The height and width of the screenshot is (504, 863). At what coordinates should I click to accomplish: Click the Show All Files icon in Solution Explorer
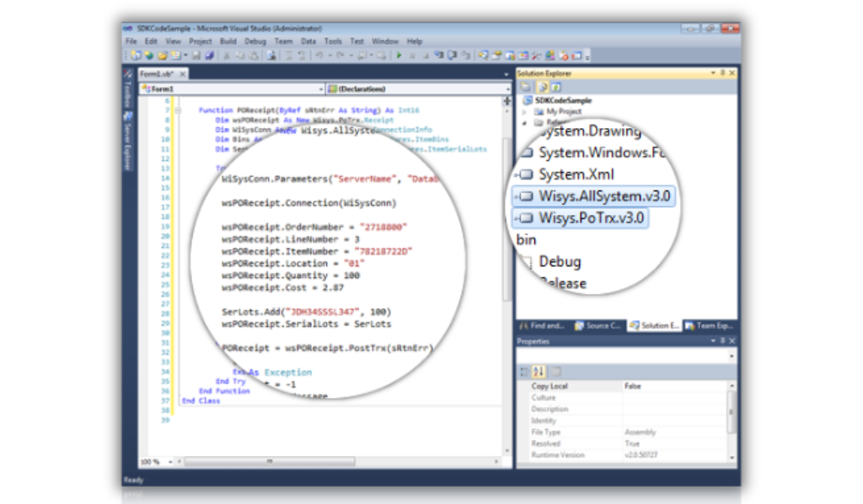pyautogui.click(x=541, y=87)
